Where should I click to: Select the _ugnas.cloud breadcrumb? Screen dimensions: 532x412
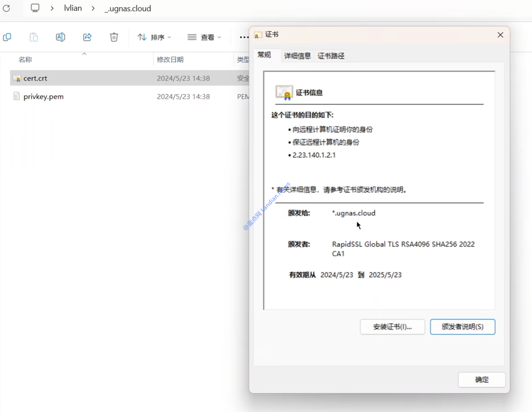(128, 8)
